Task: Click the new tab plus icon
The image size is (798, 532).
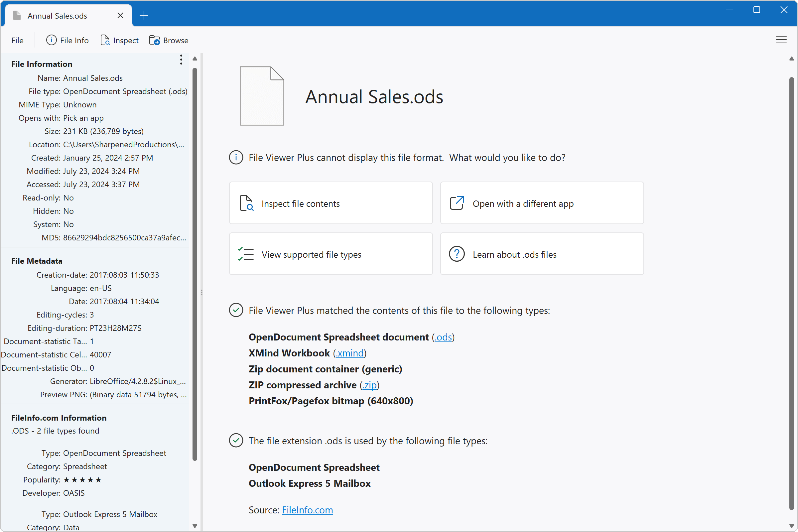Action: pos(144,16)
